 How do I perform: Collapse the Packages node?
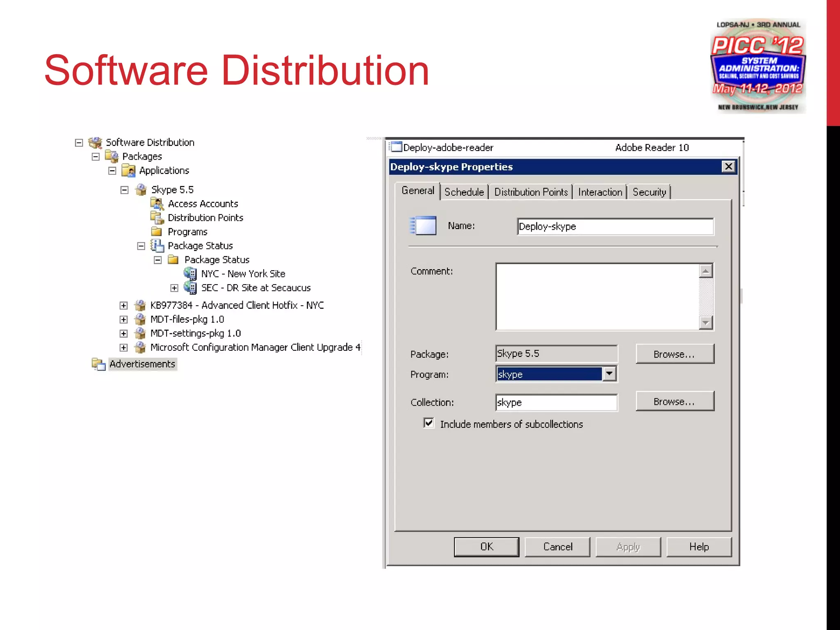[x=96, y=157]
